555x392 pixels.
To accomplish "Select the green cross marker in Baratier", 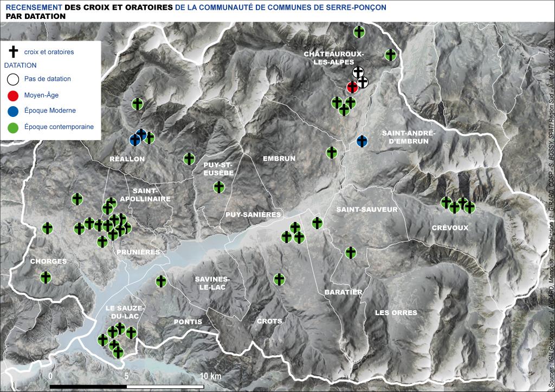I will click(x=351, y=253).
